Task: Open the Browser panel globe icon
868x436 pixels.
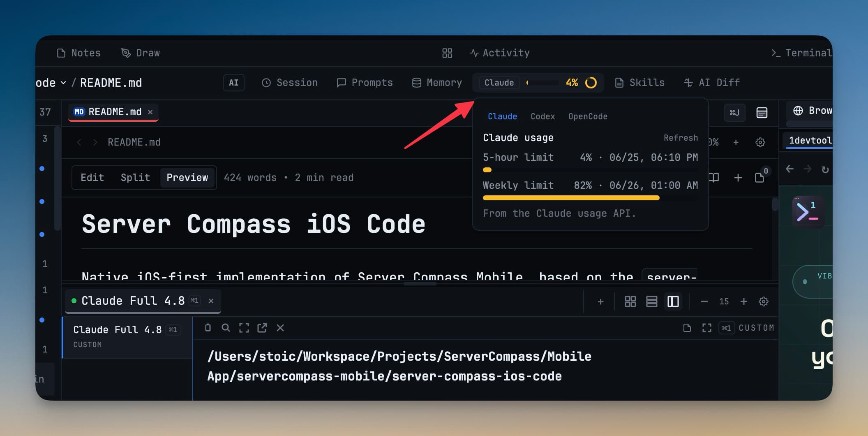Action: click(x=798, y=111)
